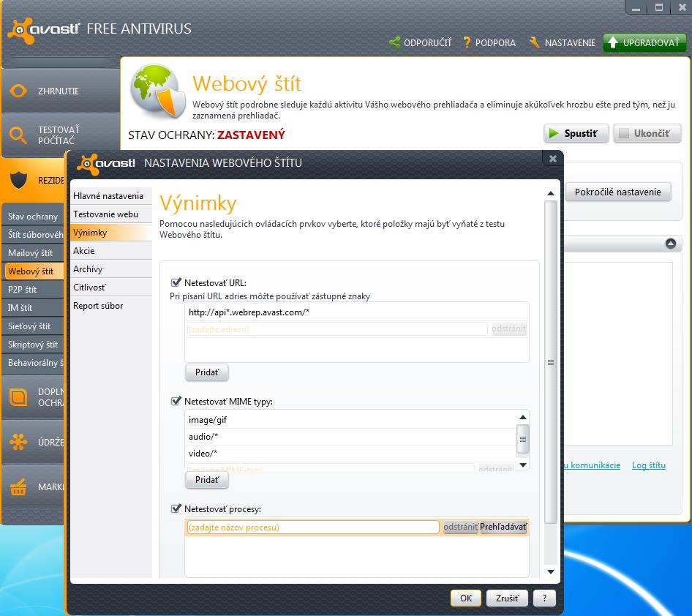Screen dimensions: 692x616
Task: Click the shield icon in resident protection section
Action: (18, 180)
